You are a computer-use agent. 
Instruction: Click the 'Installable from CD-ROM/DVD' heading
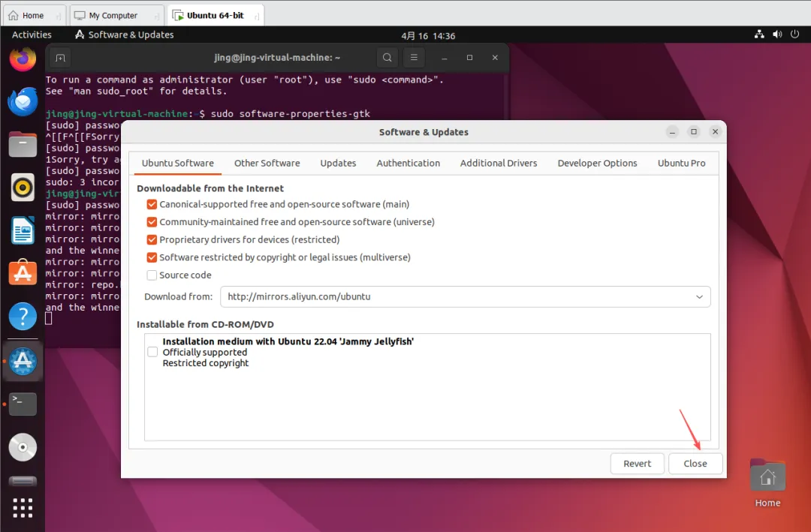(205, 325)
